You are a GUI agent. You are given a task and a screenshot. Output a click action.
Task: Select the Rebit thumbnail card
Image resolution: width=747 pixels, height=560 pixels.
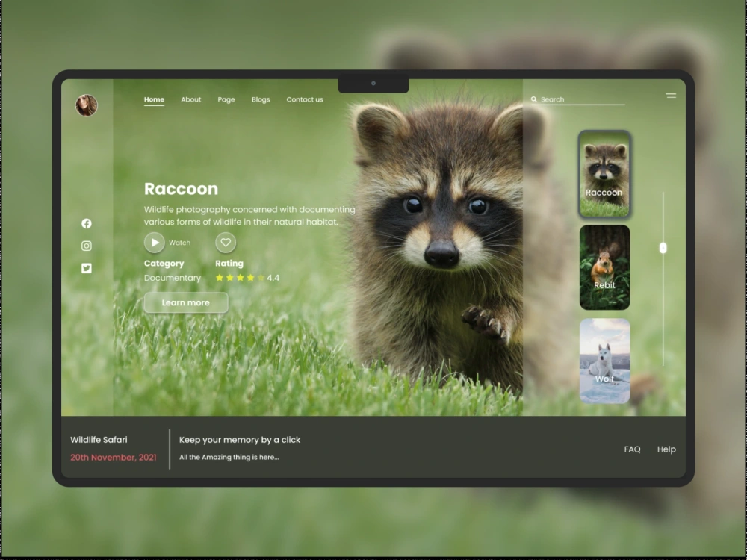604,267
